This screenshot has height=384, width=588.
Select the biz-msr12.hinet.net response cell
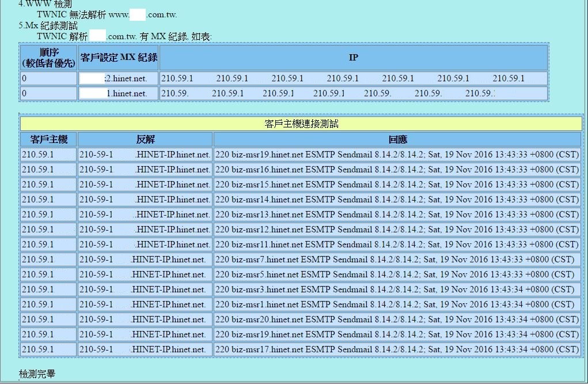coord(397,229)
